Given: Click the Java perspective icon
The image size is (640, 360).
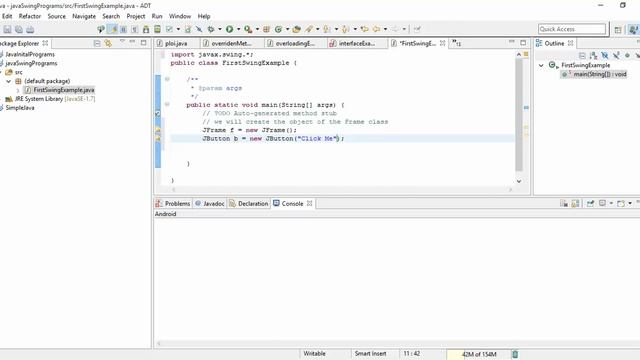Looking at the screenshot, I should [x=633, y=29].
